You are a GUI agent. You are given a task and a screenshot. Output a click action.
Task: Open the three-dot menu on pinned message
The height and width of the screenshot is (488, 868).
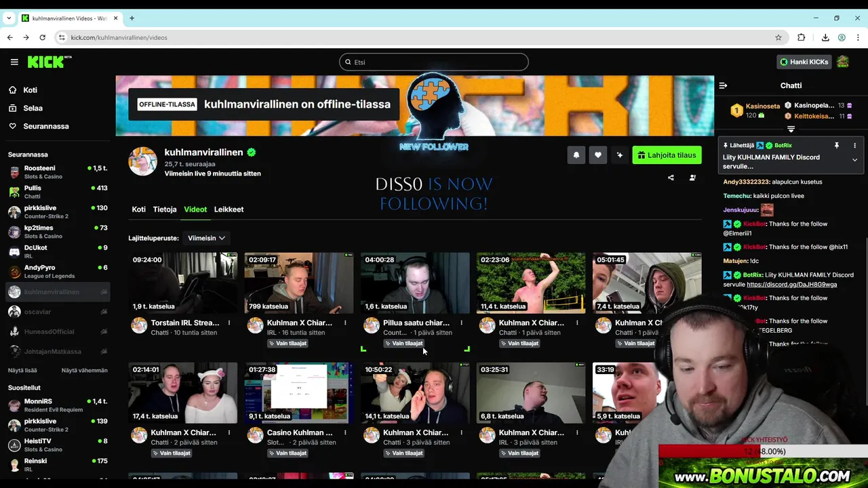click(x=854, y=145)
